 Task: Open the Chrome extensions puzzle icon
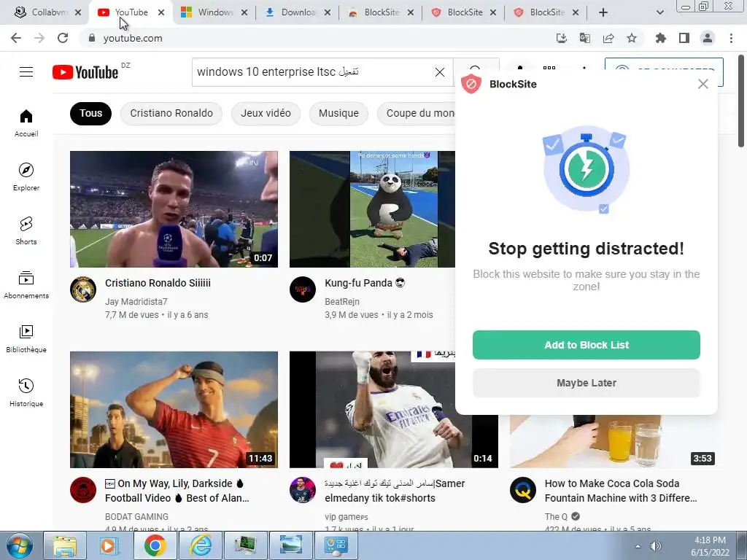coord(661,38)
